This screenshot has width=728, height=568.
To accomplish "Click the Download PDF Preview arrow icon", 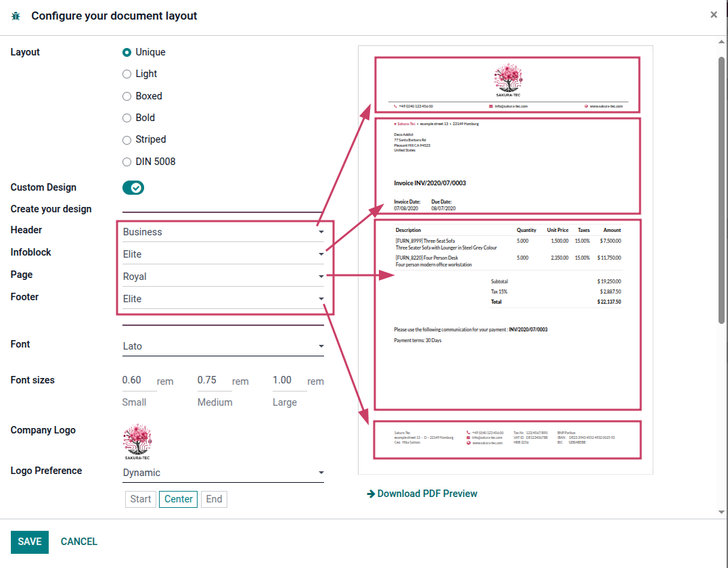I will coord(371,494).
